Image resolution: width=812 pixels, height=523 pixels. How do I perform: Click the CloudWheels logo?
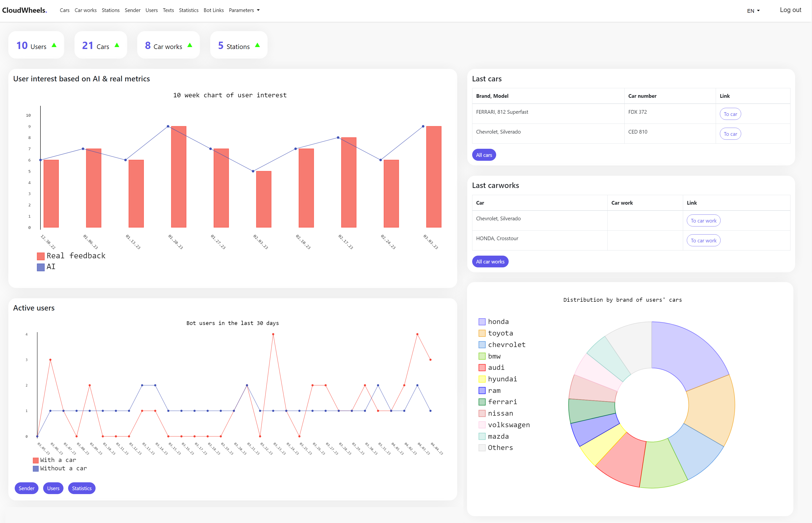point(25,10)
